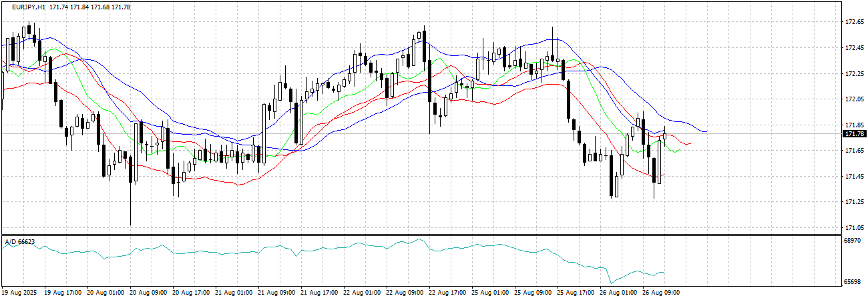Screen dimensions: 868x300
Task: Click the 25 Aug 17:00 time label
Action: pyautogui.click(x=576, y=293)
